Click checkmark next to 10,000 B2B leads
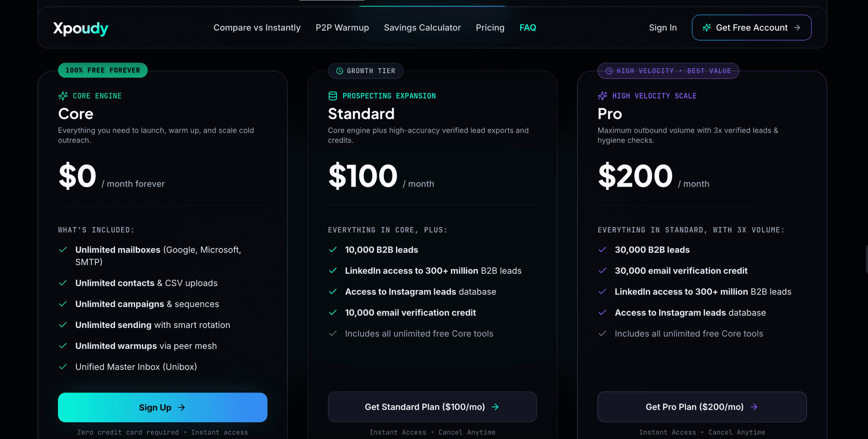This screenshot has width=868, height=439. pos(333,250)
